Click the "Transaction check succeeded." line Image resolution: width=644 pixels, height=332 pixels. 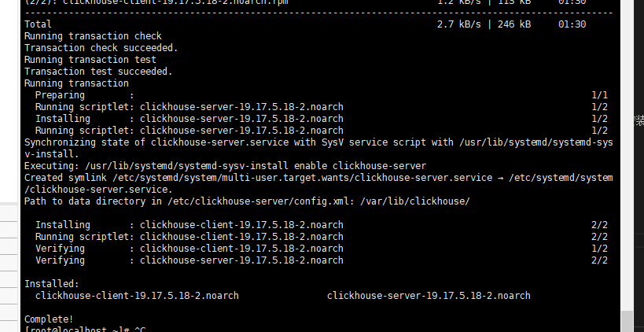click(101, 48)
